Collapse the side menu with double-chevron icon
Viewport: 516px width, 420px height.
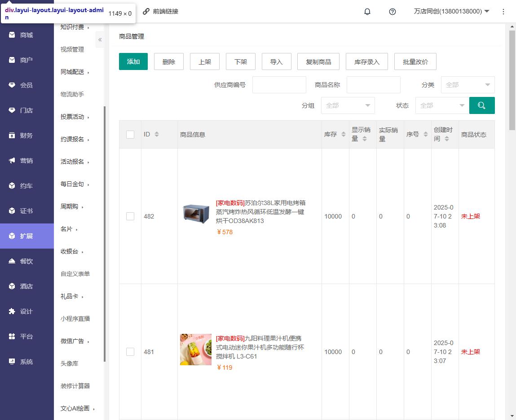100,40
